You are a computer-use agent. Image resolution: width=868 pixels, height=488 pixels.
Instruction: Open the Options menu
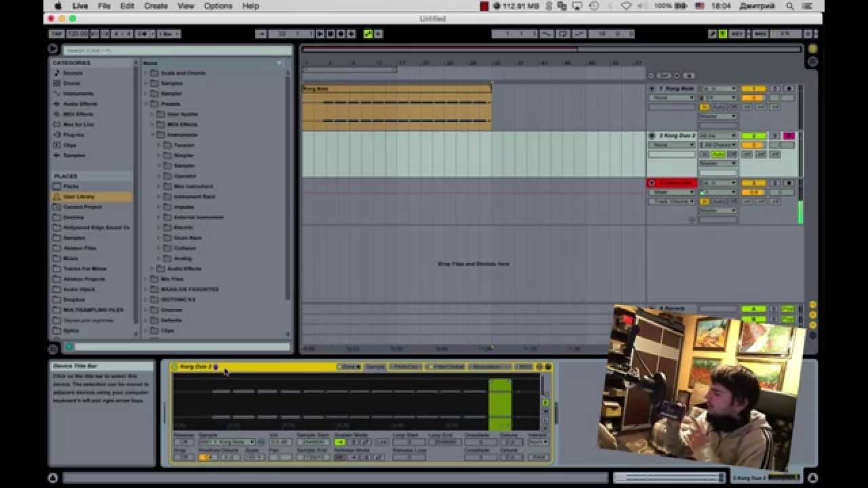click(x=218, y=6)
